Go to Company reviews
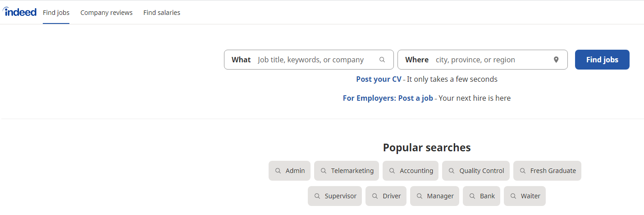644x215 pixels. point(106,13)
